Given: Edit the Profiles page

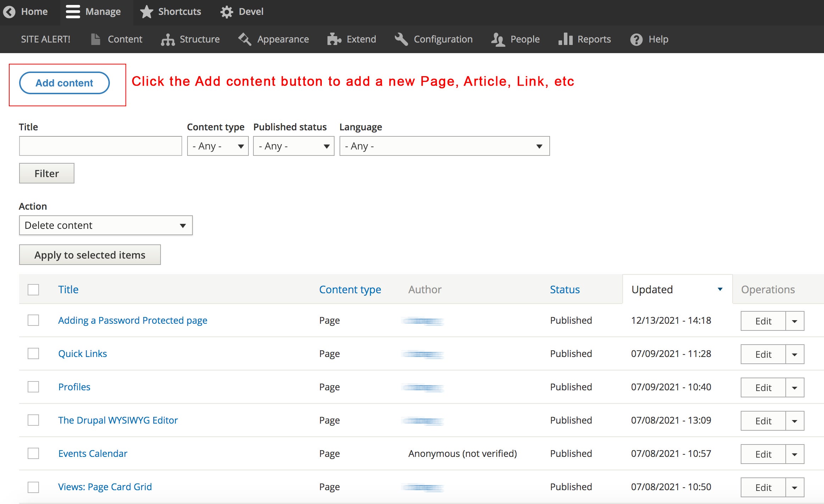Looking at the screenshot, I should [x=763, y=388].
